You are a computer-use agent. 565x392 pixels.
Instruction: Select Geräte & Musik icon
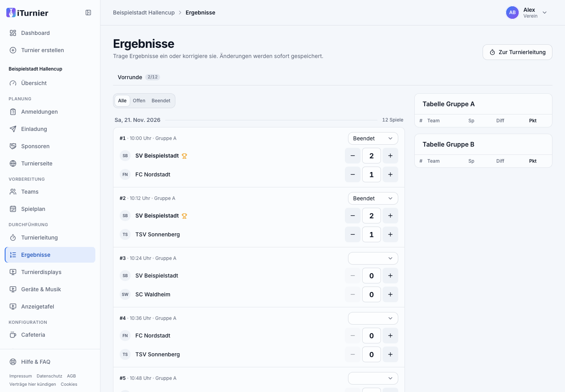pyautogui.click(x=13, y=289)
